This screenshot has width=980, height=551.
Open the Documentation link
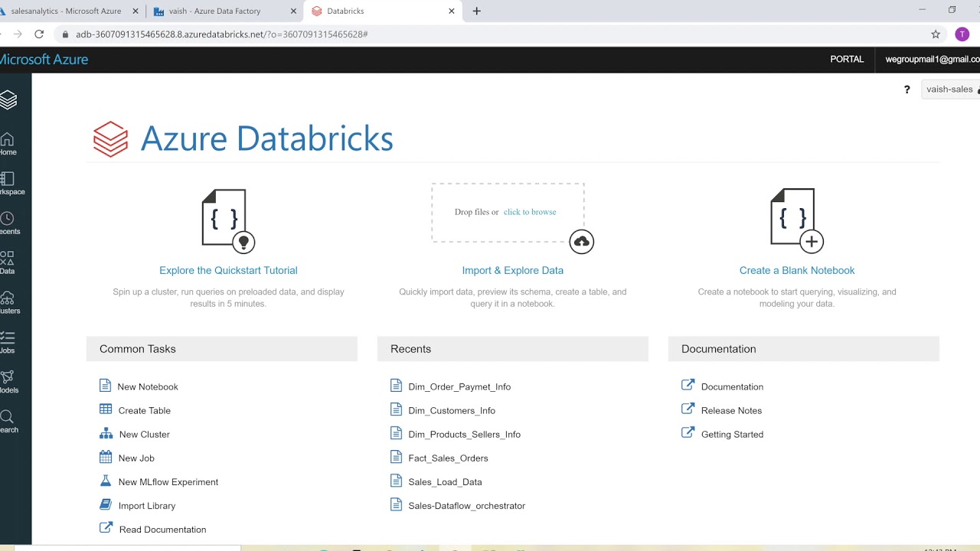click(732, 386)
